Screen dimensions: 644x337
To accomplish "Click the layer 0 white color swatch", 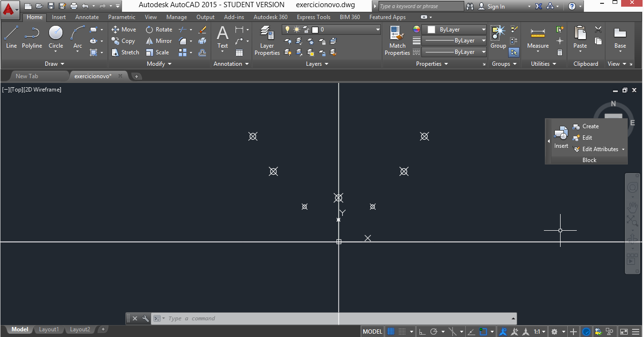I will click(315, 30).
